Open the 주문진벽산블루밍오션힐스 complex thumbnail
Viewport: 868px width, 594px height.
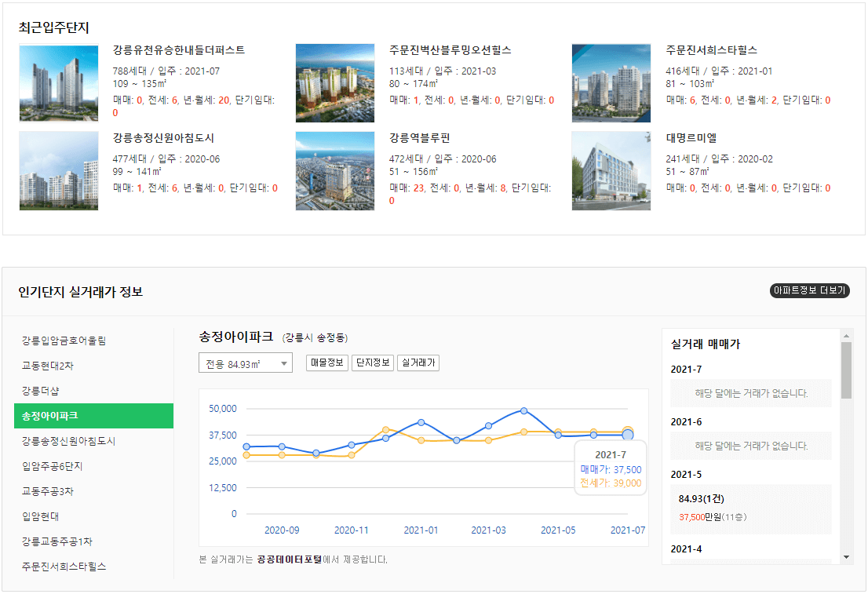tap(335, 83)
